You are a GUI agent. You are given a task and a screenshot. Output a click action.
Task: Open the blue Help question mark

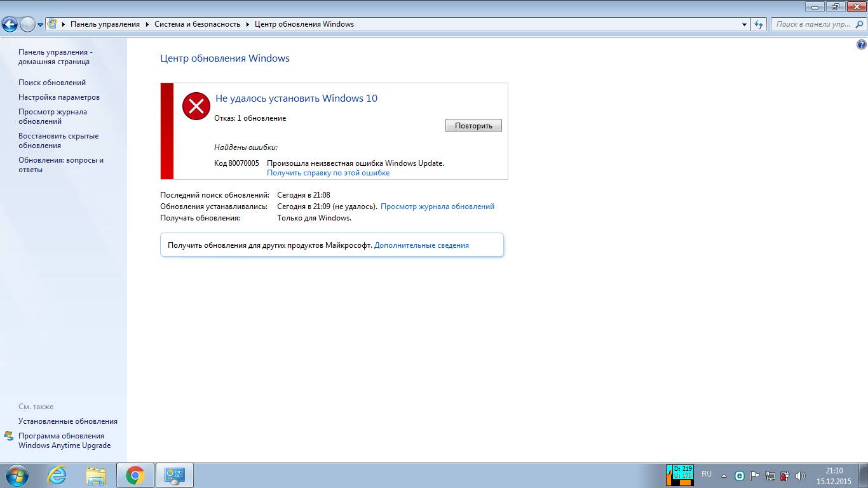tap(861, 44)
